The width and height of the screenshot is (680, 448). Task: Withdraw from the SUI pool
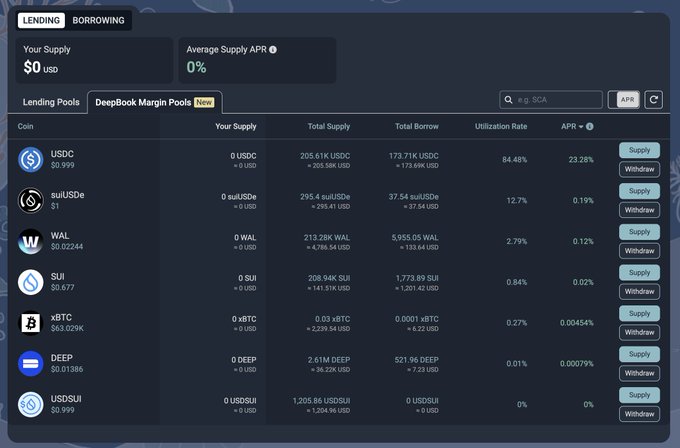point(639,291)
